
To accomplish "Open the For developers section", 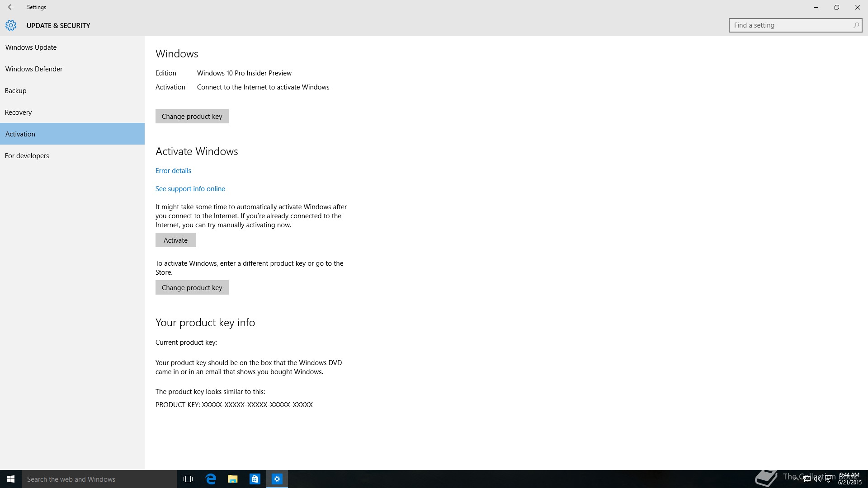I will pos(72,156).
